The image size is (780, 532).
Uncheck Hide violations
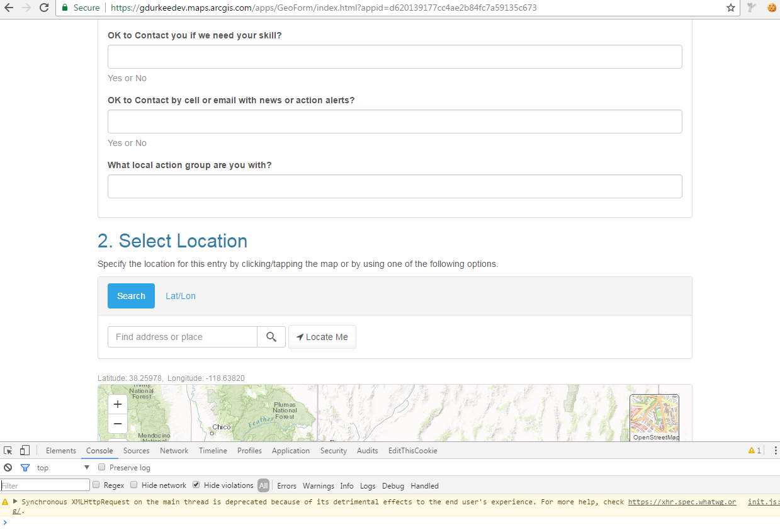(x=196, y=485)
